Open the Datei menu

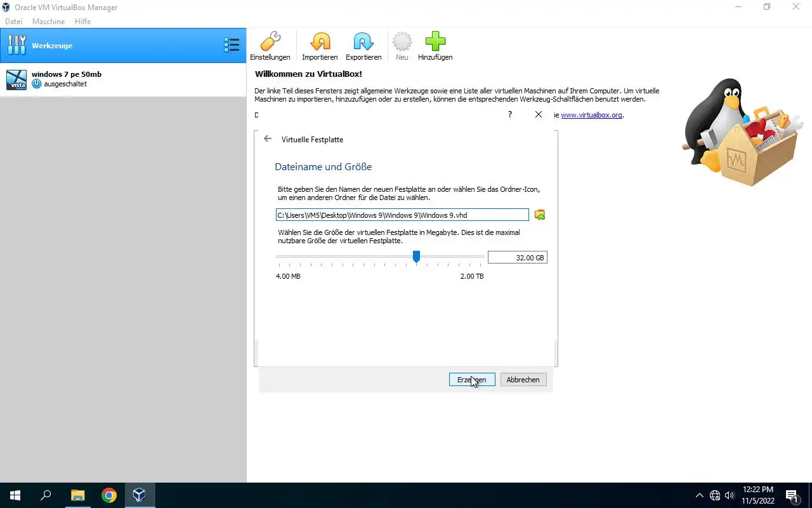[x=13, y=22]
